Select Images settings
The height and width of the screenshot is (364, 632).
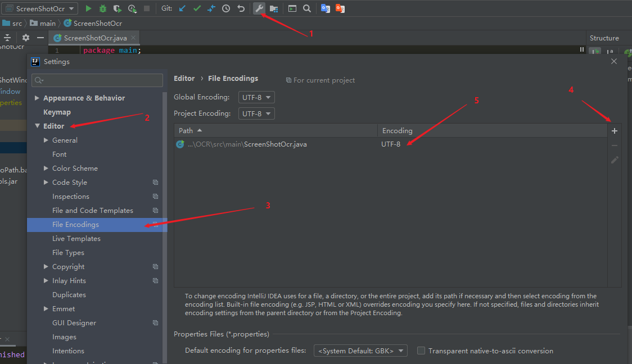(x=64, y=337)
